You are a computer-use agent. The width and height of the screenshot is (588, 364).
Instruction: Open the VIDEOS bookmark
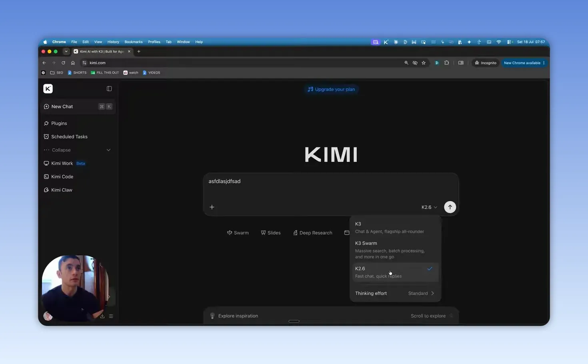pyautogui.click(x=152, y=73)
